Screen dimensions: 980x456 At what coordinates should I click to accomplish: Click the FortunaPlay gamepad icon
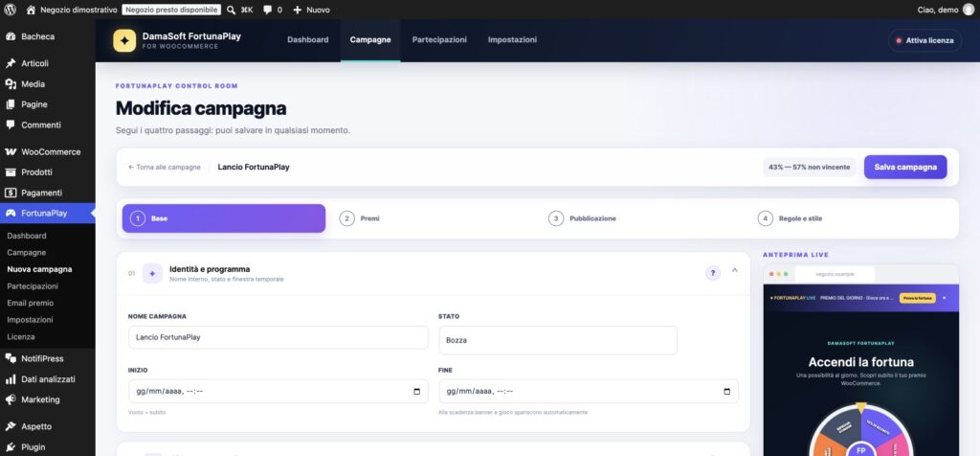[x=10, y=214]
